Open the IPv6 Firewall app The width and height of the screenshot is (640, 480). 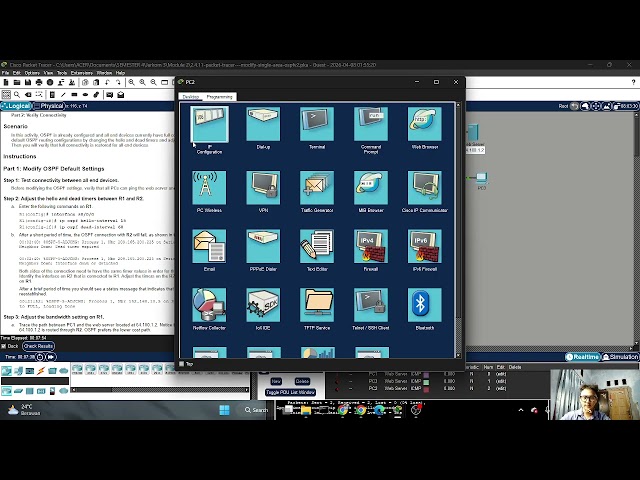point(424,246)
